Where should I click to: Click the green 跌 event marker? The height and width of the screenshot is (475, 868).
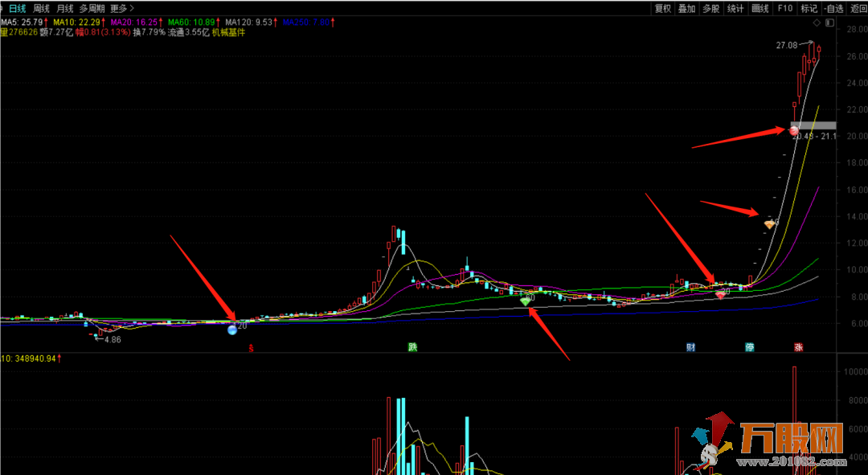point(412,348)
